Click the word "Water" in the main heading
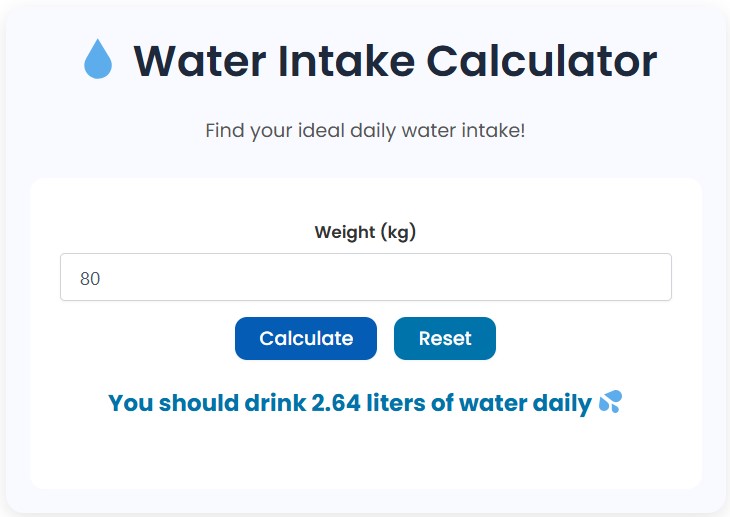The width and height of the screenshot is (730, 517). 198,60
